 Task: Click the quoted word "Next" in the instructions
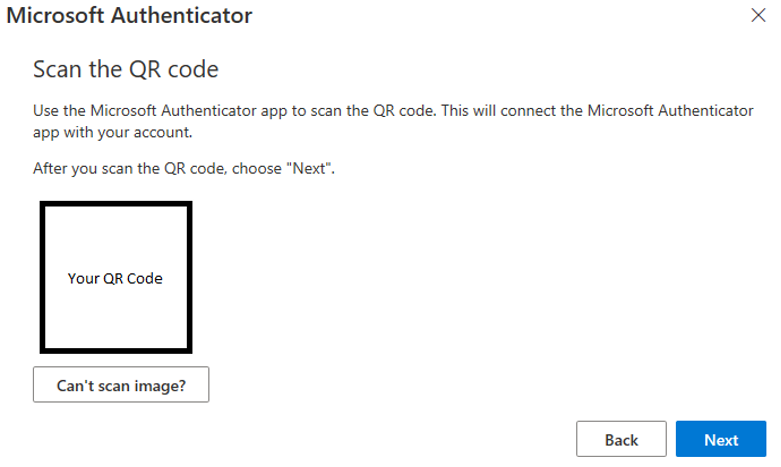click(x=309, y=168)
